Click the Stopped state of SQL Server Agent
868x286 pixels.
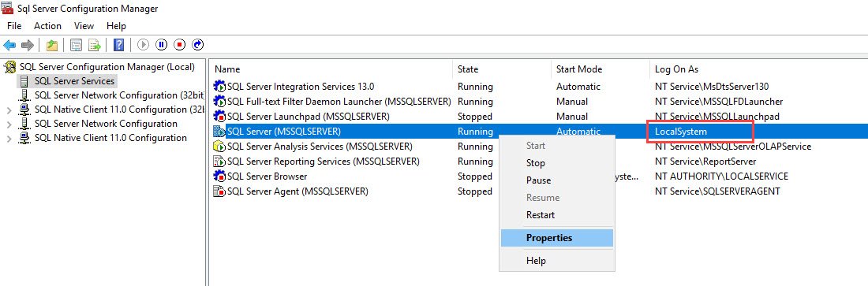point(474,191)
